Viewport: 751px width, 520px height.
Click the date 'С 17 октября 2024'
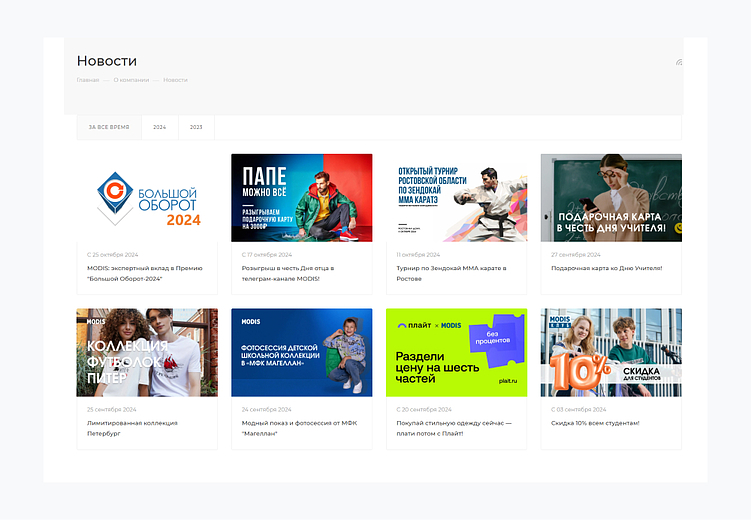267,255
